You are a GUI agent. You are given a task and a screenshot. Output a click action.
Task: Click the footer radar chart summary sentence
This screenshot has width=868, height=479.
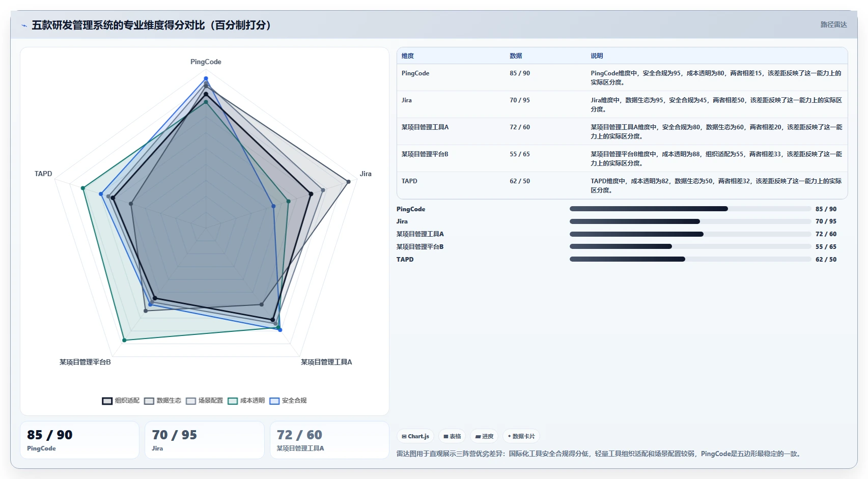point(599,454)
